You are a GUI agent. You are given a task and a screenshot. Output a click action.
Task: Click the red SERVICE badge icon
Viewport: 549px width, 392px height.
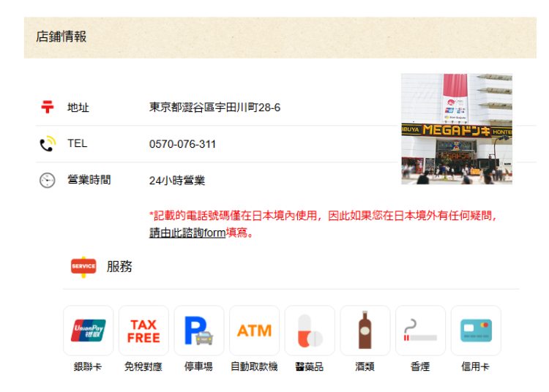point(83,267)
